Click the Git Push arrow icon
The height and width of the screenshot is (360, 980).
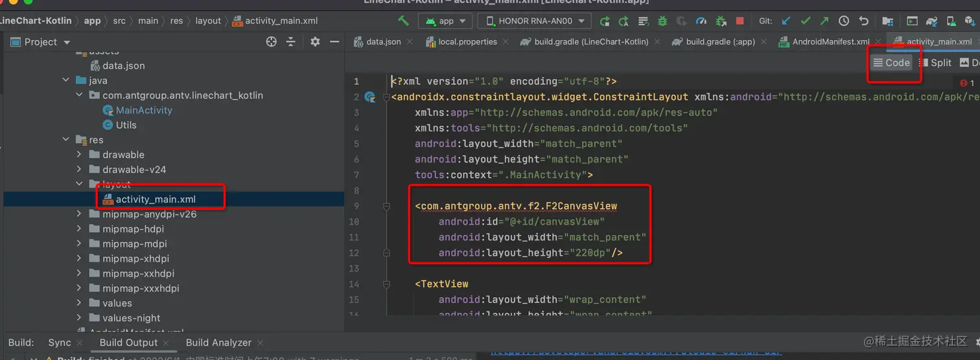824,21
